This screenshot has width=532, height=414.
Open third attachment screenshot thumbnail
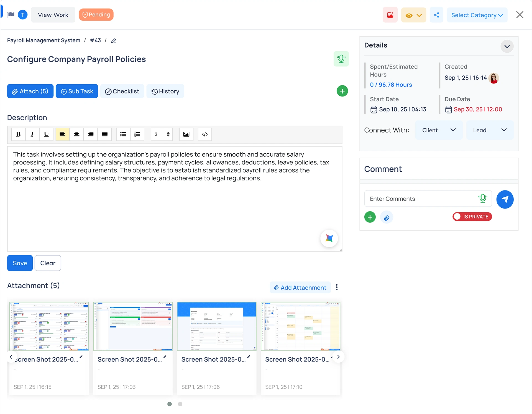click(x=216, y=326)
